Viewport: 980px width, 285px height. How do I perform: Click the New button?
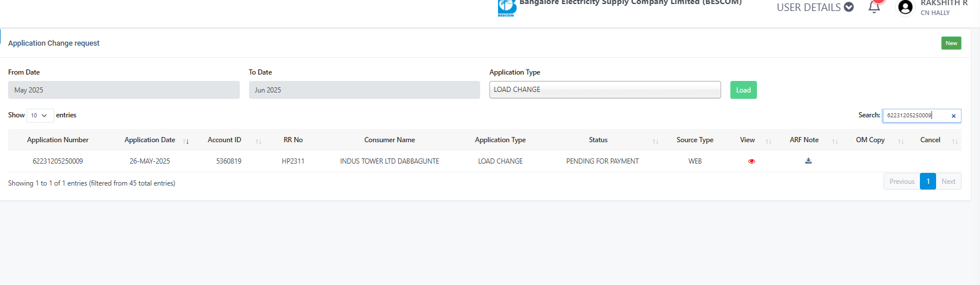[951, 43]
